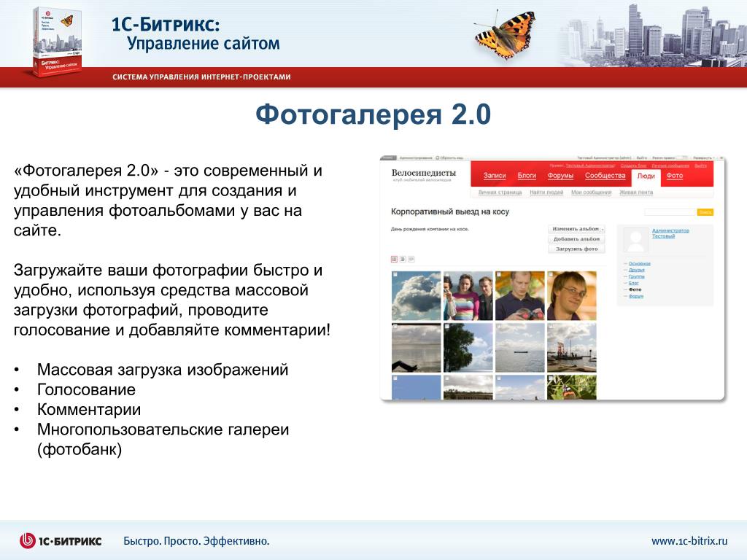Screen dimensions: 747x560
Task: Go to 'Личная страница' submenu item
Action: coord(500,192)
